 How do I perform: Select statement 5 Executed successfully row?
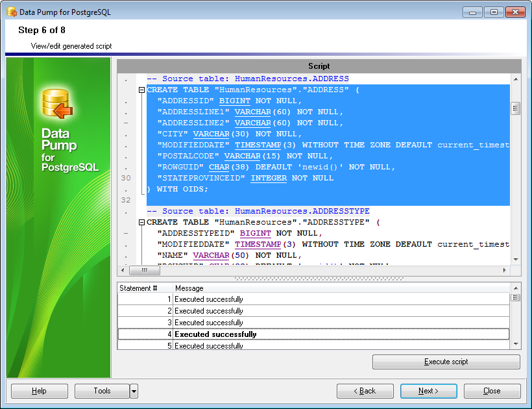[313, 345]
